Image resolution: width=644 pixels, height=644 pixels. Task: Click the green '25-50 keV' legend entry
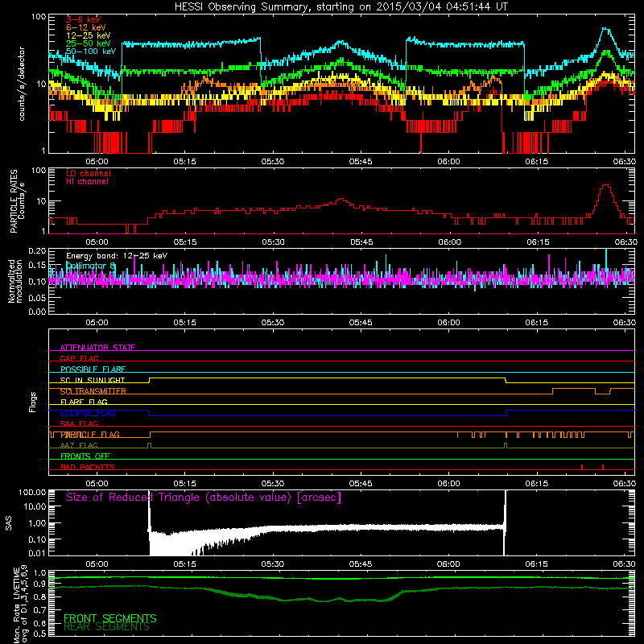click(x=89, y=43)
